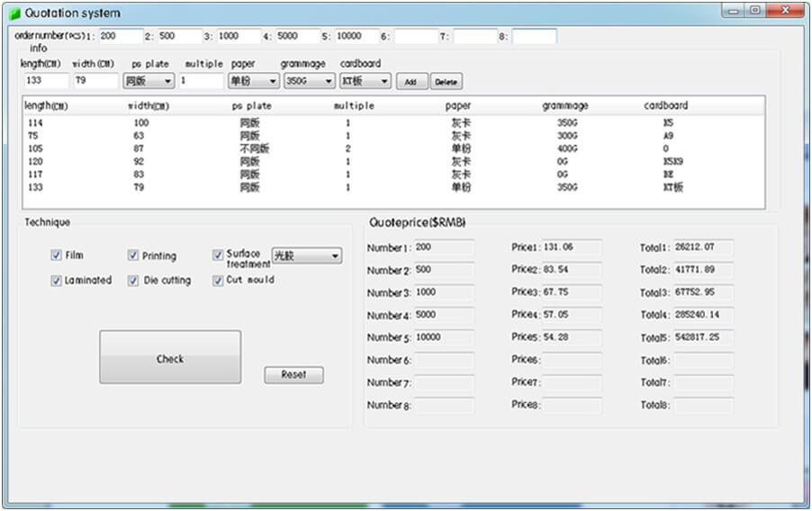Click the Total2 field showing 41771.89

point(703,270)
